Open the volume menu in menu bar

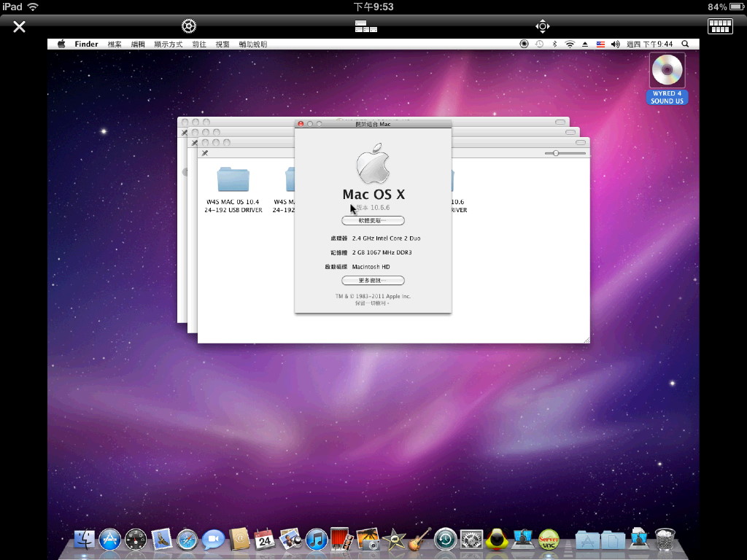pos(616,44)
